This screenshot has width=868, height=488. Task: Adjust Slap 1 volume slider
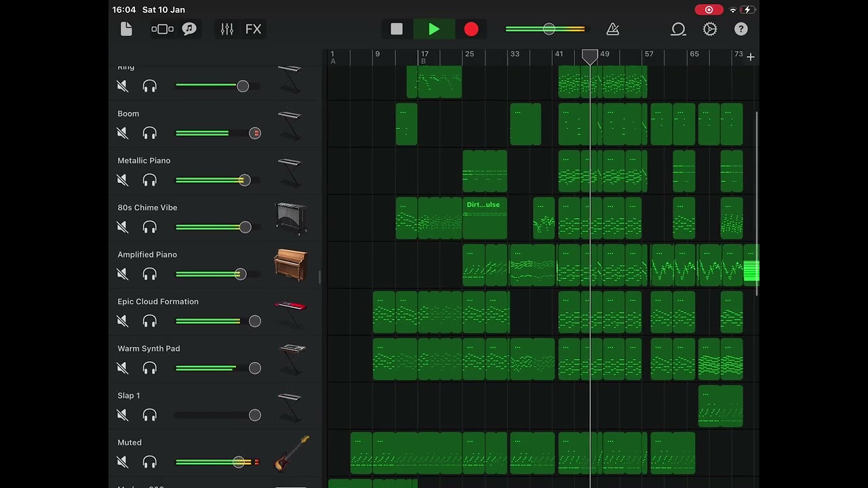[218, 415]
